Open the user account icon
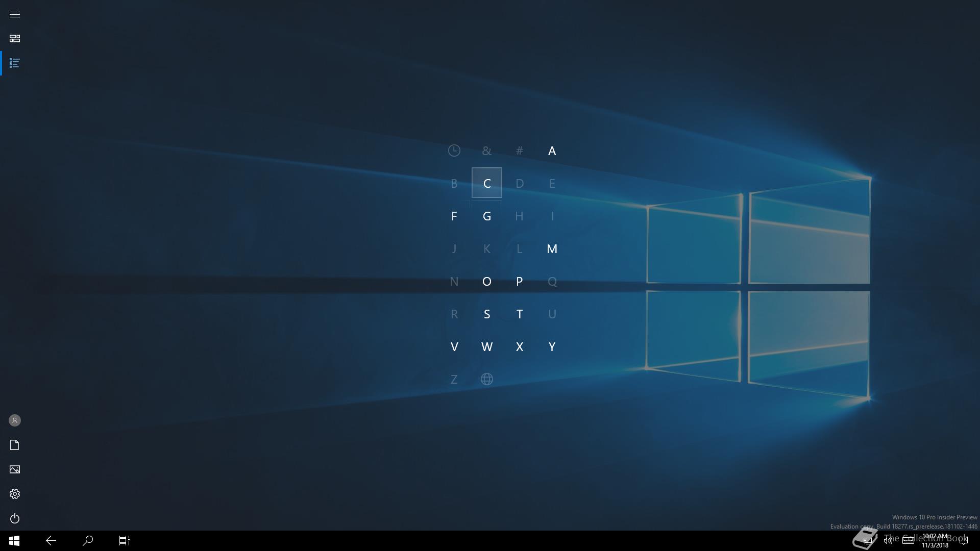The width and height of the screenshot is (980, 551). 15,420
